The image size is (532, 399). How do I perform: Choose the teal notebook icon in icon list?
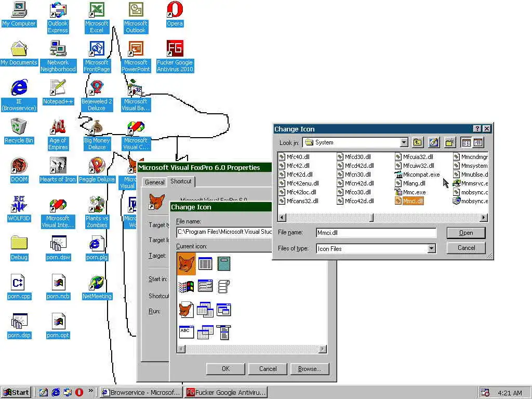coord(223,263)
